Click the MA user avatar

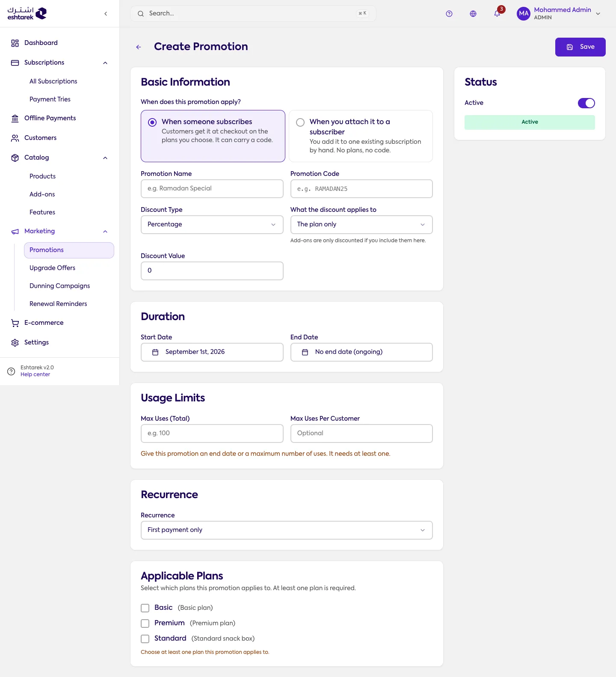click(524, 14)
